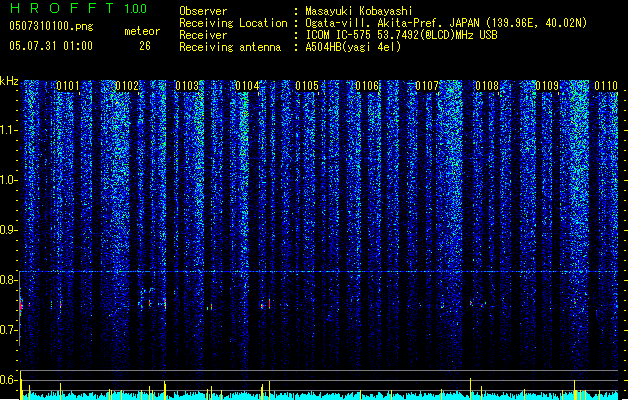
Task: Click the 0.7 kHz axis label
Action: coord(8,330)
